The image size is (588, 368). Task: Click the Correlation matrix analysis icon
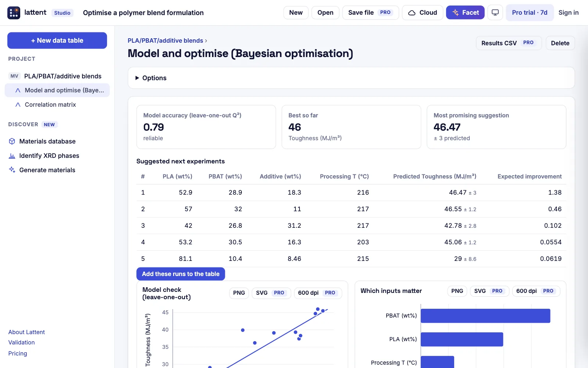point(18,105)
